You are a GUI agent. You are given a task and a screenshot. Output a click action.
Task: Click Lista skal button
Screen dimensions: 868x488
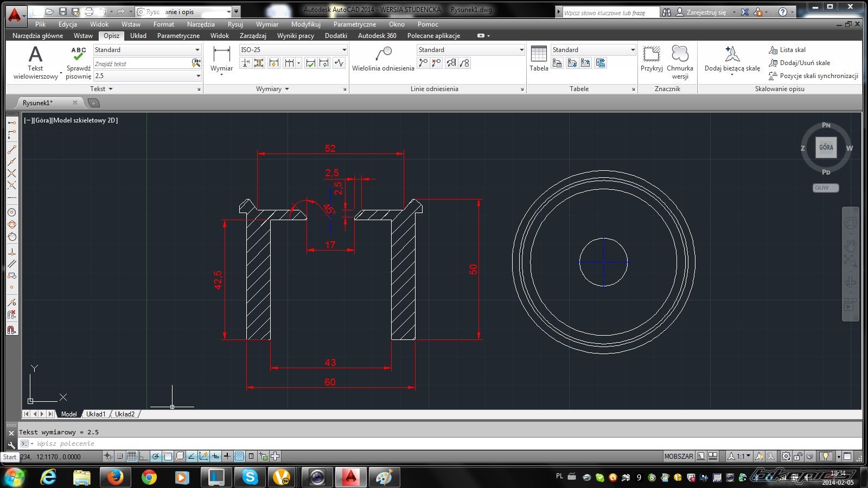tap(787, 49)
